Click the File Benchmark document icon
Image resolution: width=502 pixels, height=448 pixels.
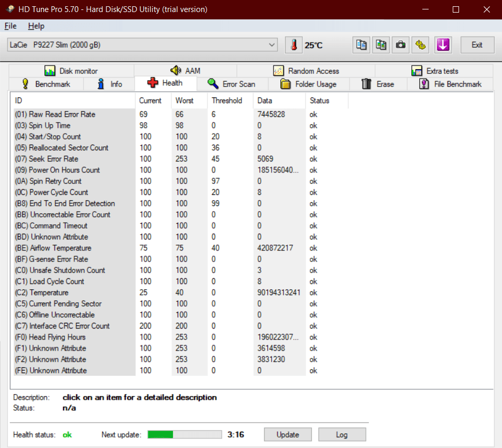(x=424, y=84)
